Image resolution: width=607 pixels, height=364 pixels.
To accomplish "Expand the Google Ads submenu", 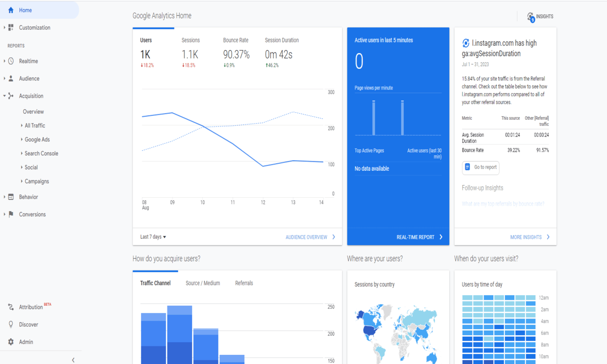I will point(22,140).
